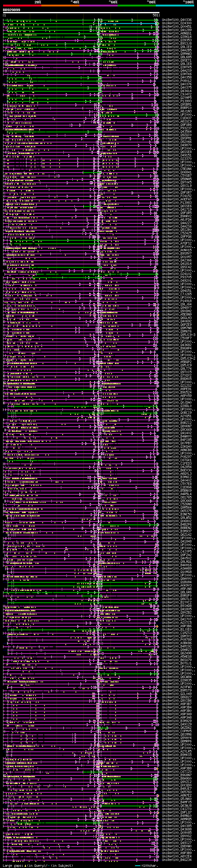Select hit UniRef100_B9SMV7
The image size is (197, 868).
point(177,253)
